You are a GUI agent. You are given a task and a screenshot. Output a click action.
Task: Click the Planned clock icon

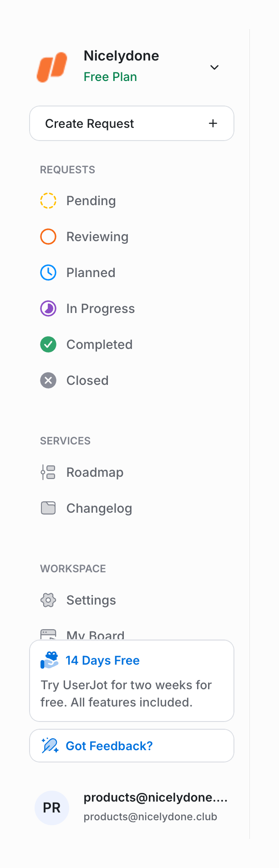click(48, 272)
